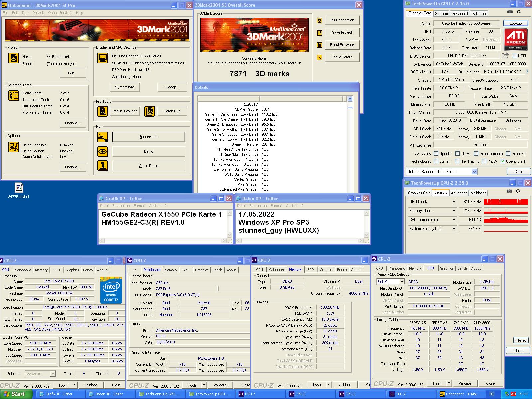Click the Selected Tests checklist icon

[x=14, y=96]
